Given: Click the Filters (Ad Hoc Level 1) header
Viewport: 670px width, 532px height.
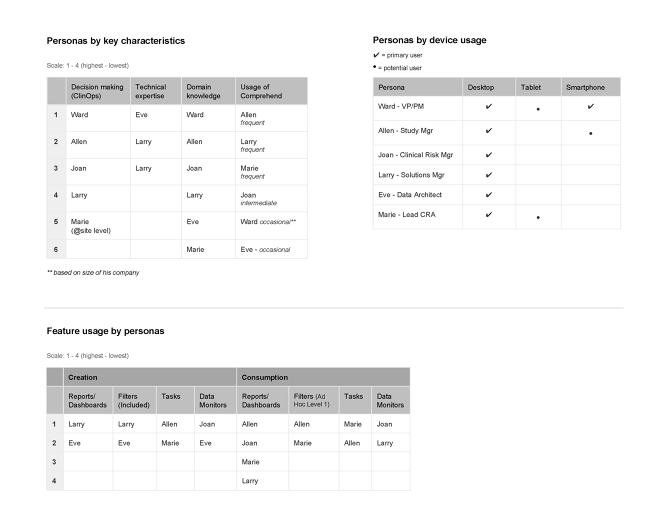Looking at the screenshot, I should point(313,400).
